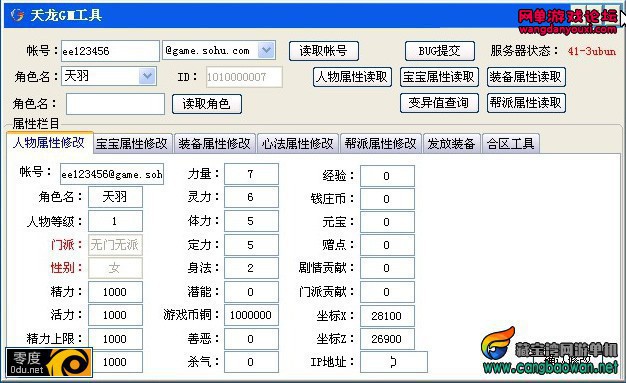Click the 钱庄币 field
This screenshot has height=383, width=626.
[x=387, y=199]
